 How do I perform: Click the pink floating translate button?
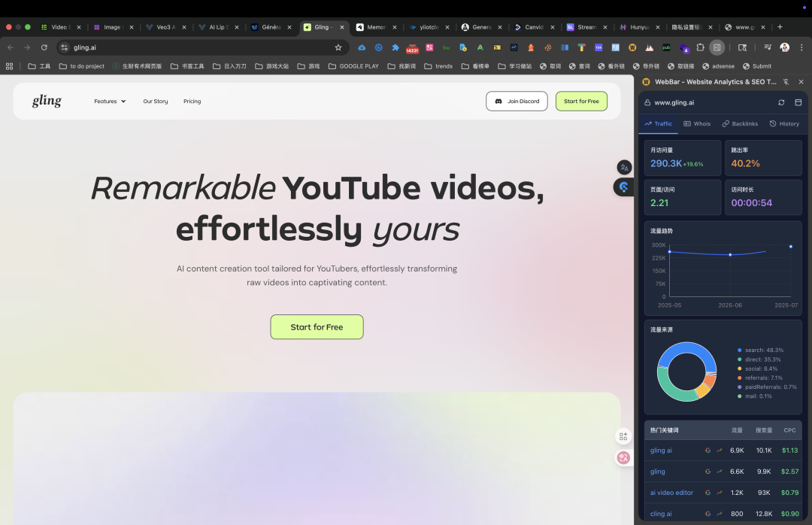(x=623, y=457)
